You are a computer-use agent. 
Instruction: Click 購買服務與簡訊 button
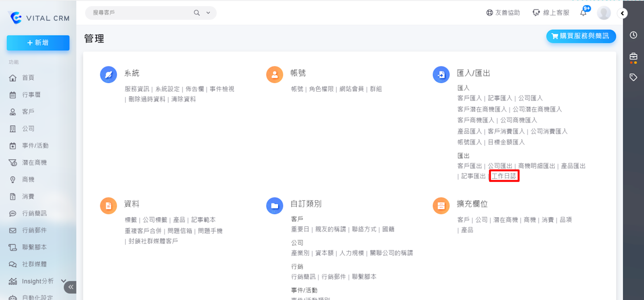tap(581, 36)
